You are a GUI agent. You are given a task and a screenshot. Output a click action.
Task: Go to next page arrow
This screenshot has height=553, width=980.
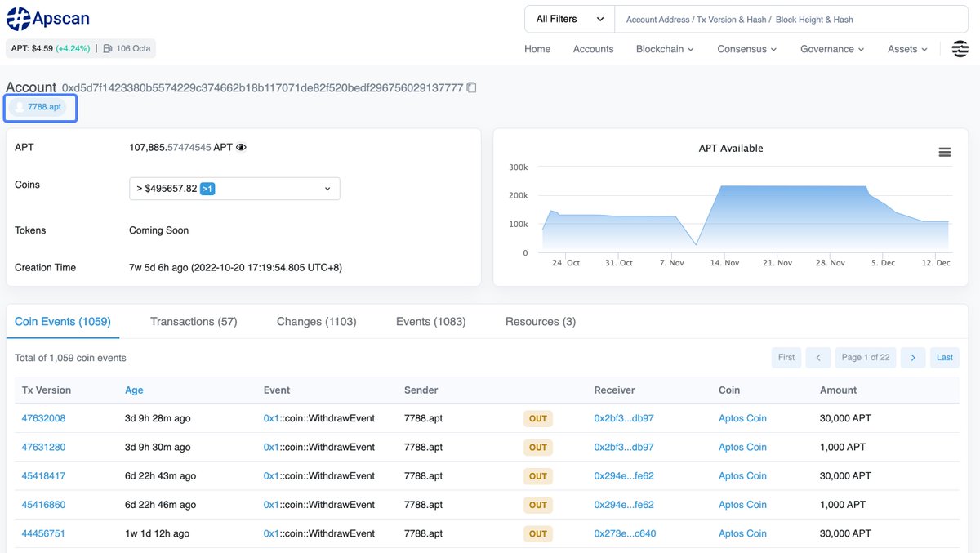[913, 358]
